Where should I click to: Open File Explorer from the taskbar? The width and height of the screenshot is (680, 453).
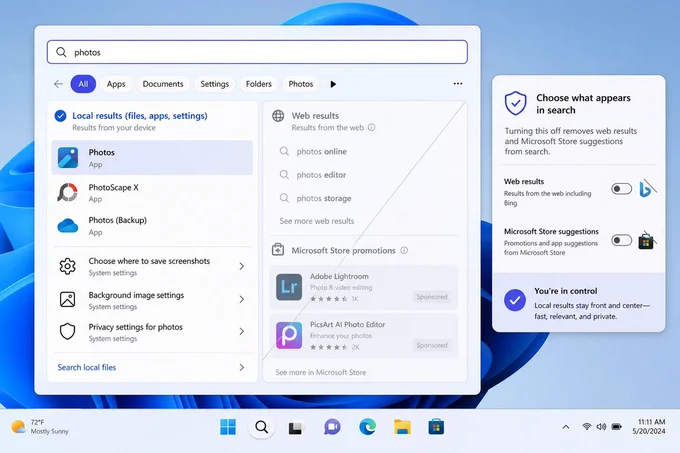click(402, 427)
